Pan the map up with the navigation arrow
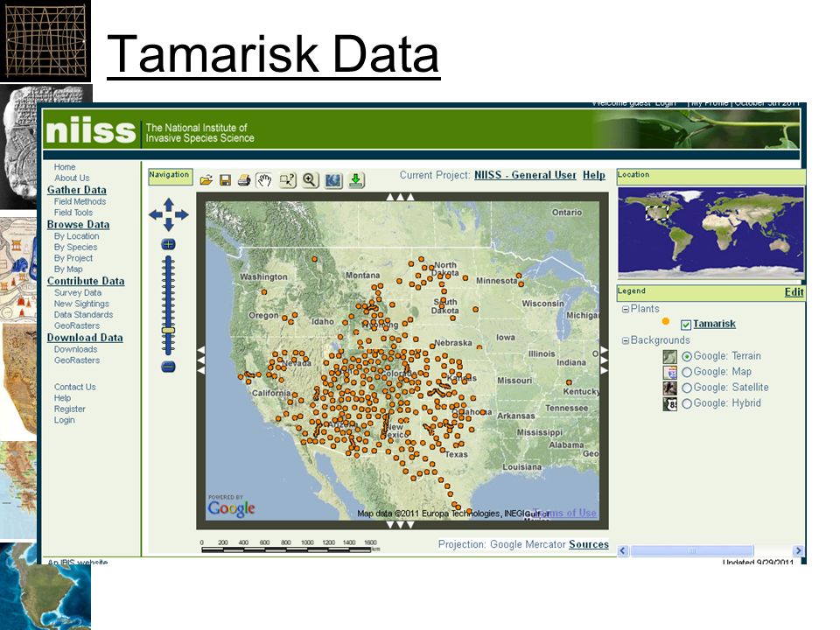Viewport: 840px width, 630px height. pos(169,204)
